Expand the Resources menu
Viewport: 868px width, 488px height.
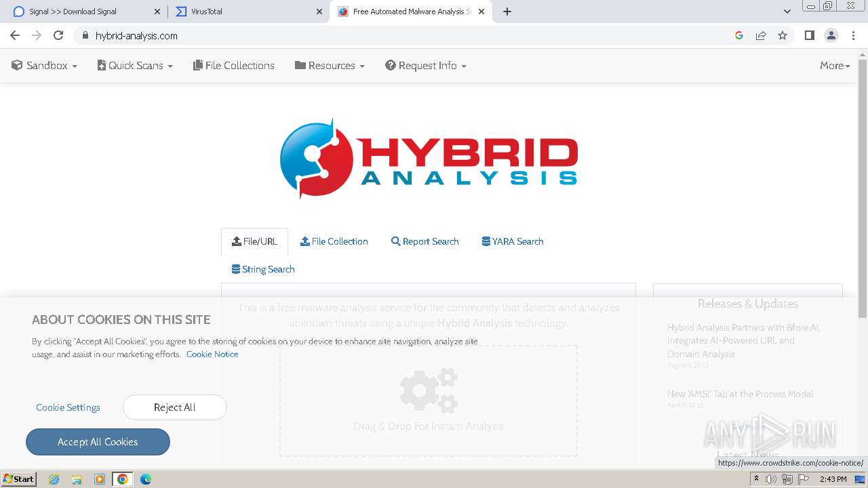pos(330,66)
